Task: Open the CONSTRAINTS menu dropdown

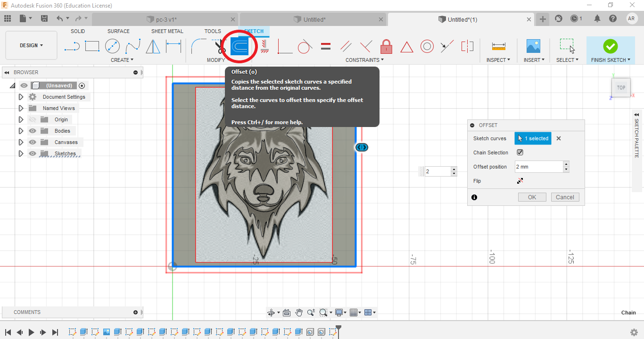Action: [x=364, y=60]
